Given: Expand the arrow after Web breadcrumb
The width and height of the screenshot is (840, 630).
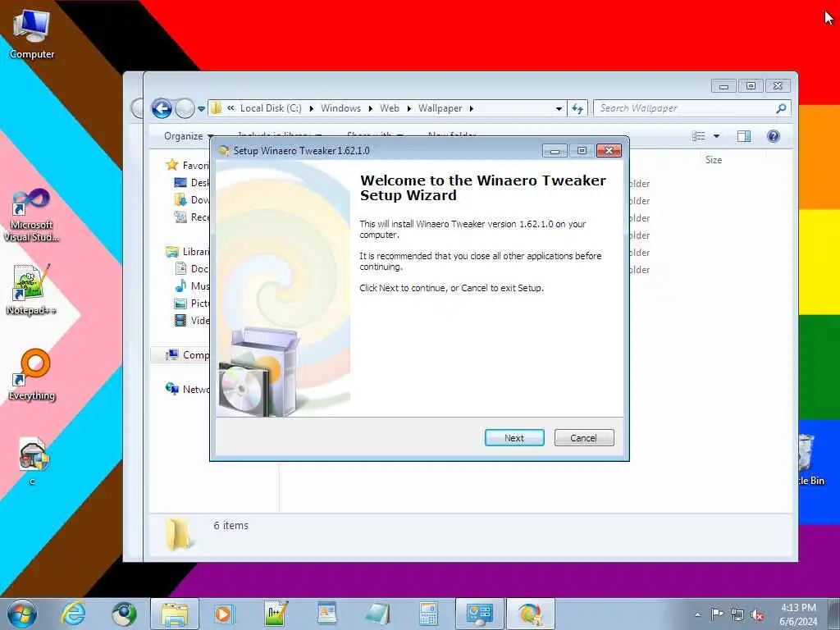Looking at the screenshot, I should point(409,109).
